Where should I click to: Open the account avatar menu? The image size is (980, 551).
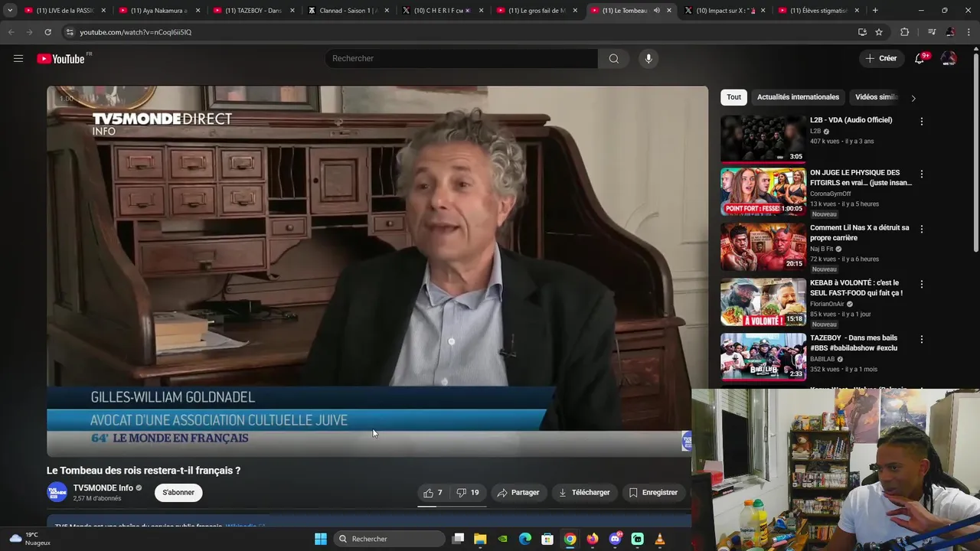[x=949, y=59]
